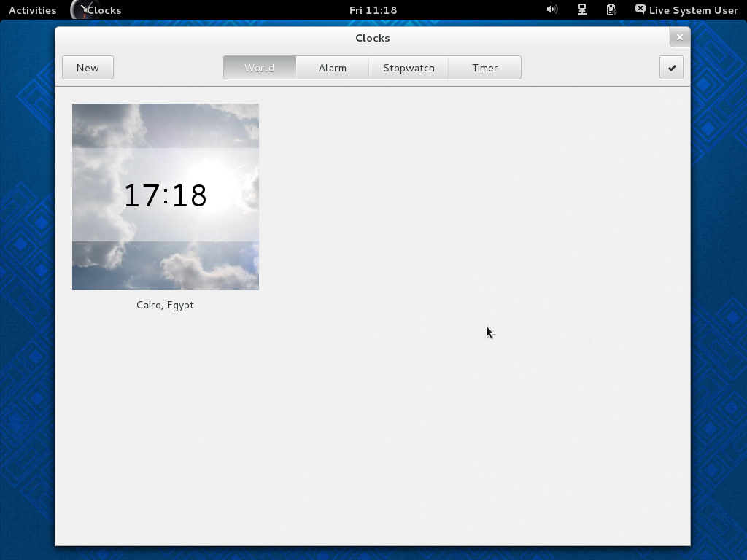Click the battery status icon in top bar

tap(611, 9)
